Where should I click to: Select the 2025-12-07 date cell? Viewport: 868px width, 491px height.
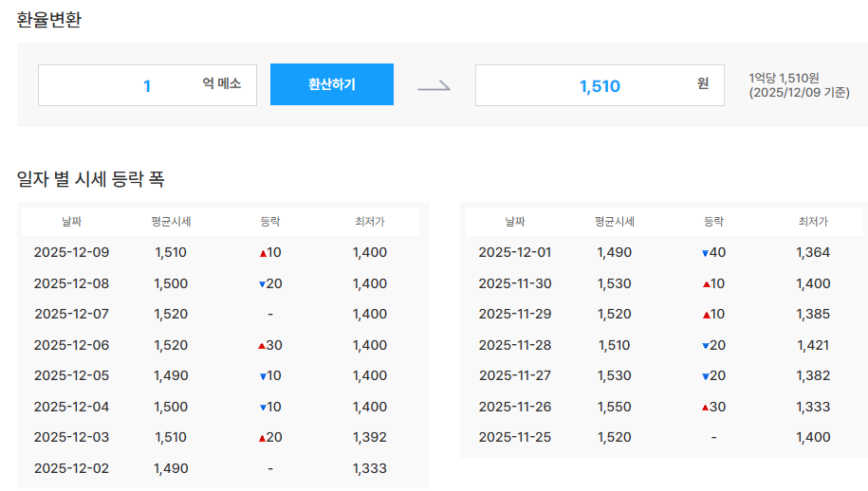[71, 314]
